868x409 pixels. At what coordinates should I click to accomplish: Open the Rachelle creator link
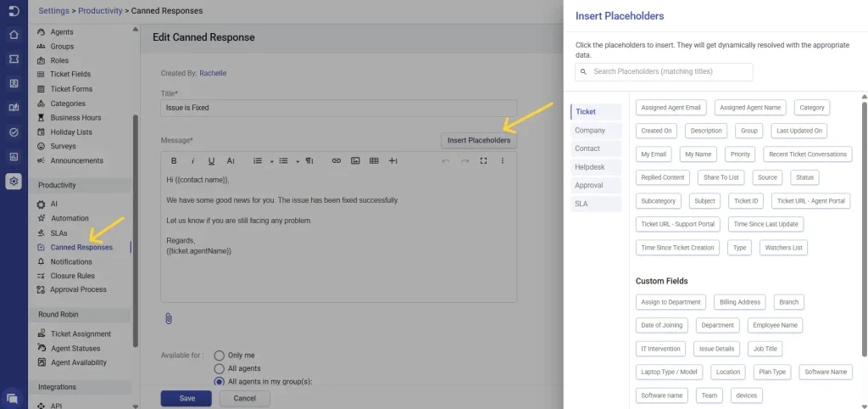pyautogui.click(x=213, y=73)
